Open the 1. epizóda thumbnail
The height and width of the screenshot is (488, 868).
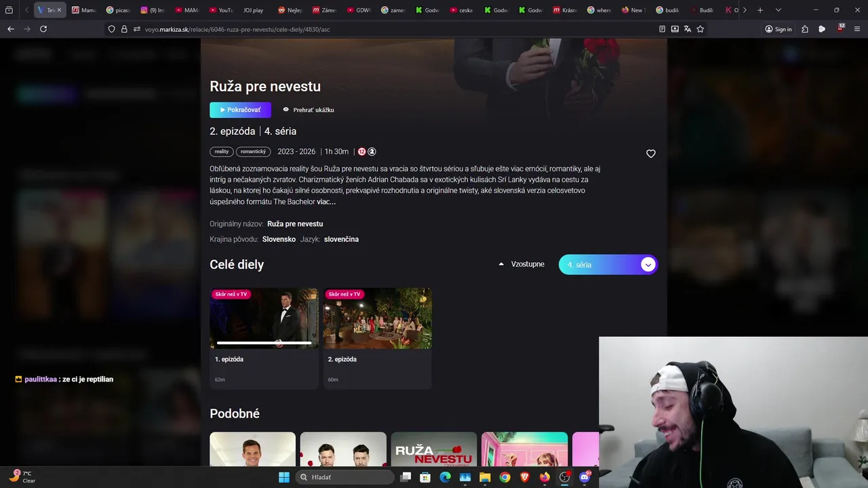[x=264, y=319]
